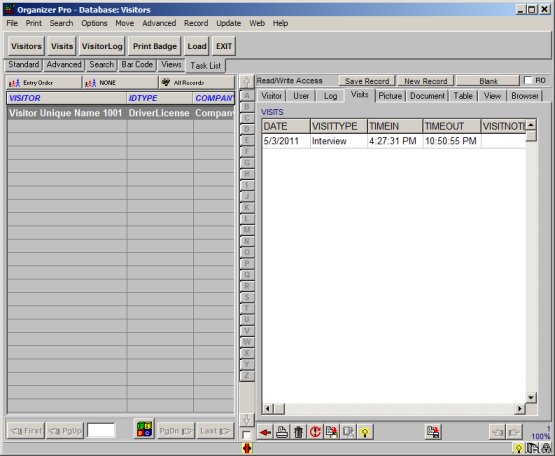This screenshot has width=555, height=456.
Task: Click the padlock icon in status bar
Action: coord(547,449)
